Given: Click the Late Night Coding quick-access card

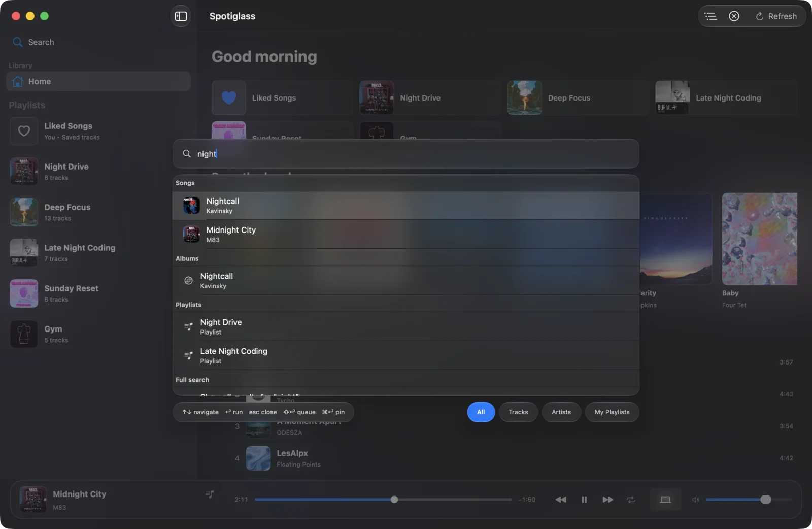Looking at the screenshot, I should pyautogui.click(x=726, y=97).
